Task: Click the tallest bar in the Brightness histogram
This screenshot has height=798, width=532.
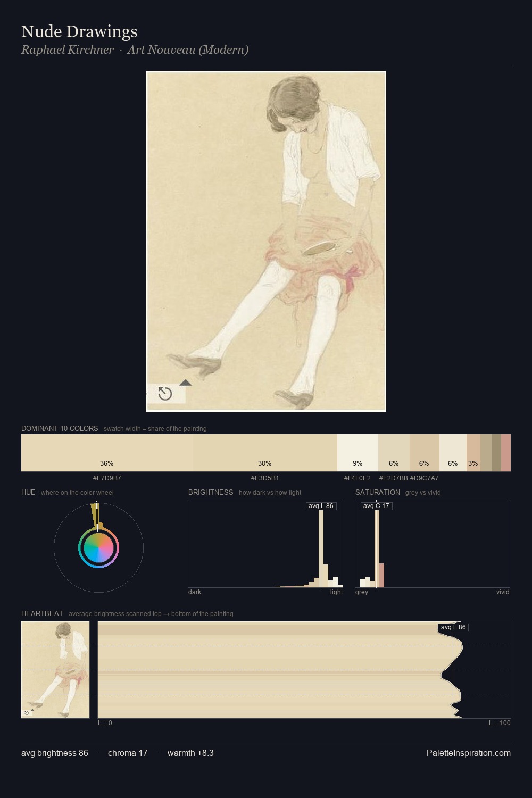Action: 321,548
